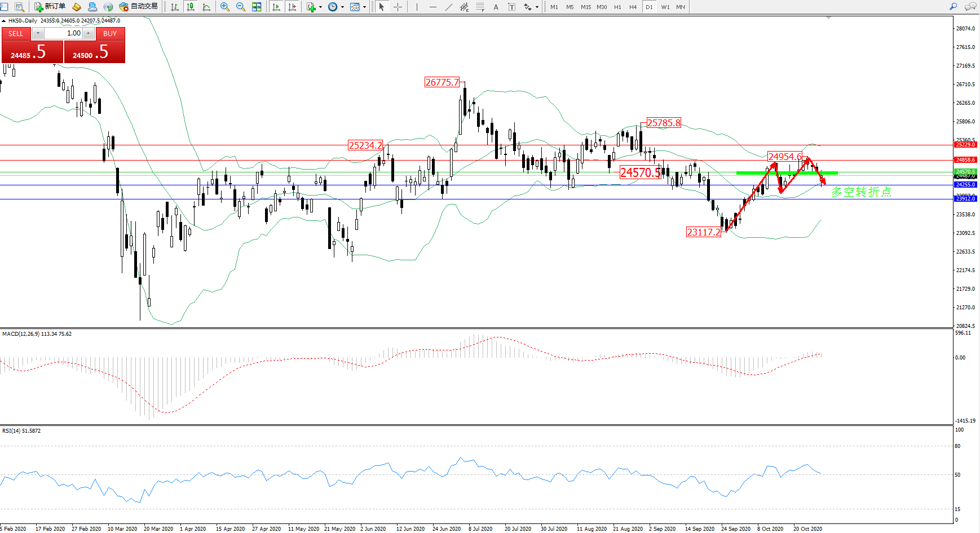Select the crosshair tool
The height and width of the screenshot is (533, 980).
tap(398, 7)
